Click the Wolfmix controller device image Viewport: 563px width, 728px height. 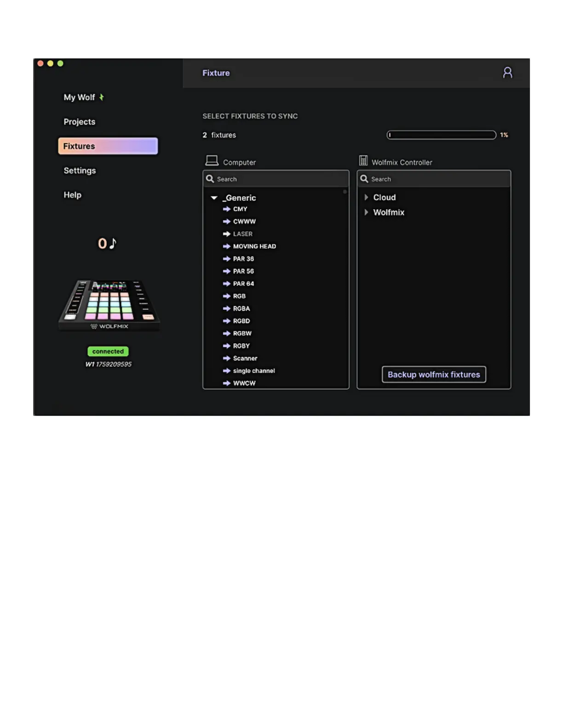coord(109,305)
